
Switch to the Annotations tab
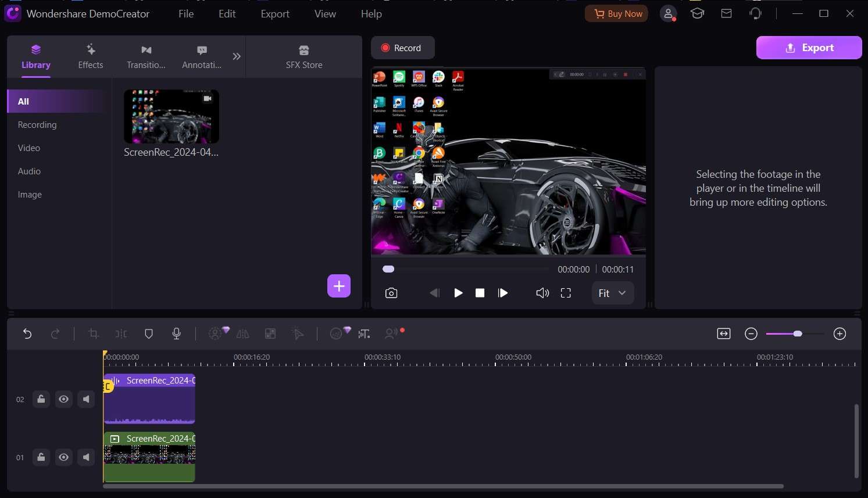tap(202, 57)
